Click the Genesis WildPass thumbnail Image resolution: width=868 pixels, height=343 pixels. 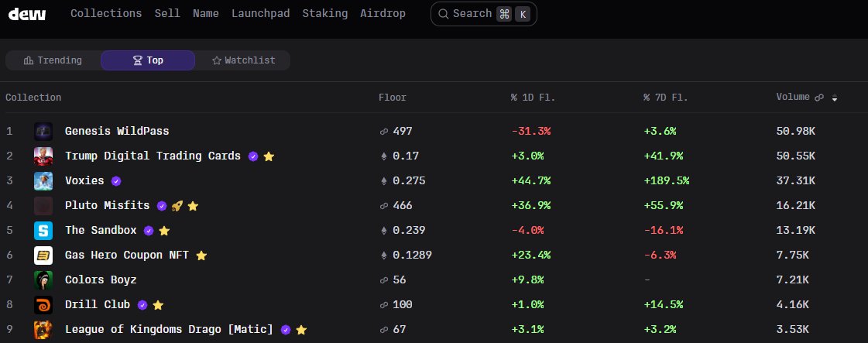click(x=43, y=132)
